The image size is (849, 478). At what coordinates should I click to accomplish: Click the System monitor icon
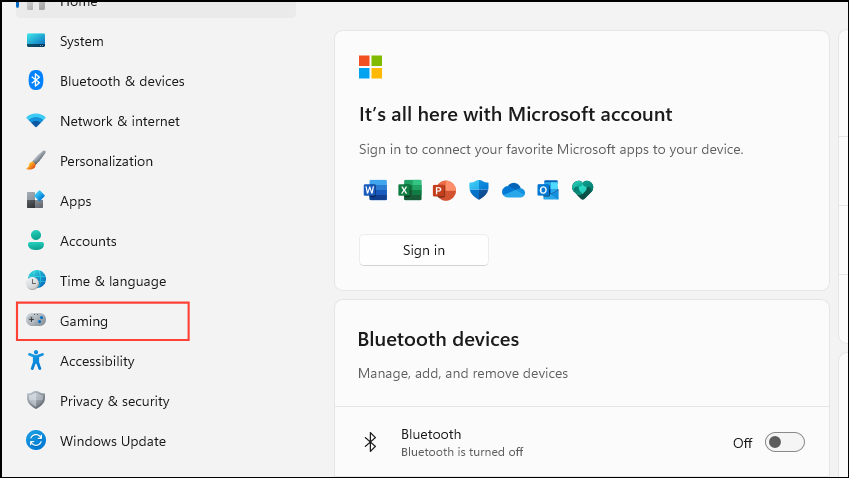point(36,41)
